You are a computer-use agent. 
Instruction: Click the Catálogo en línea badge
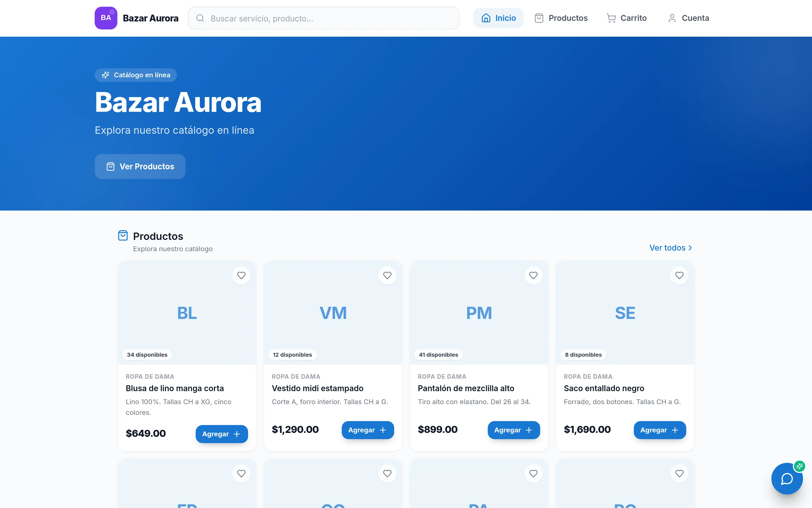pos(136,75)
